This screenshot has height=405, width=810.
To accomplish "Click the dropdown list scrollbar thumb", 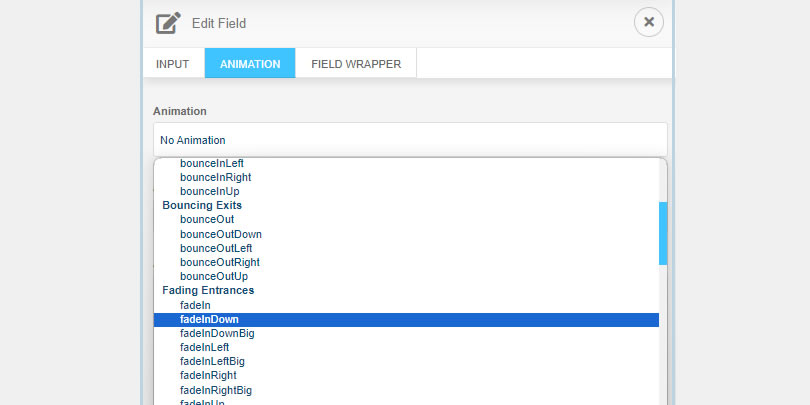I will (663, 233).
